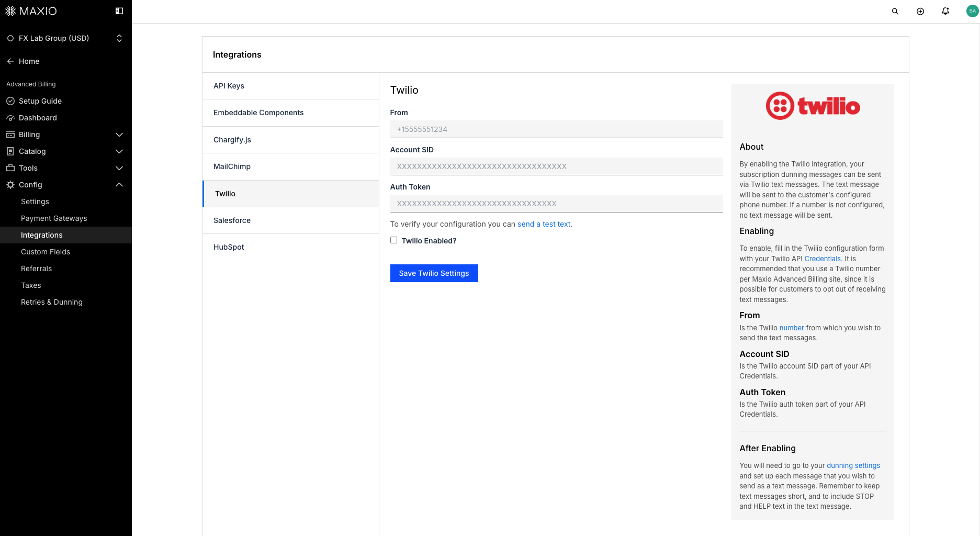Click the Maxio logo
Image resolution: width=980 pixels, height=536 pixels.
31,11
